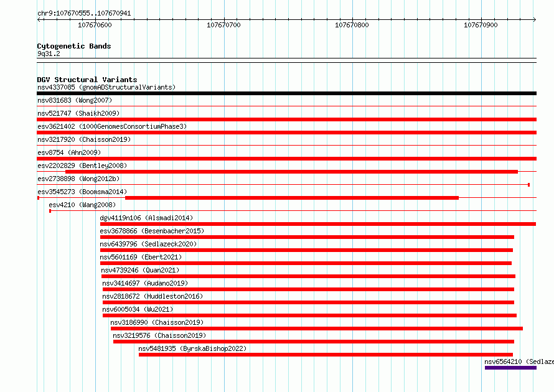Click ruler position 107670600
The width and height of the screenshot is (554, 392).
click(x=95, y=25)
